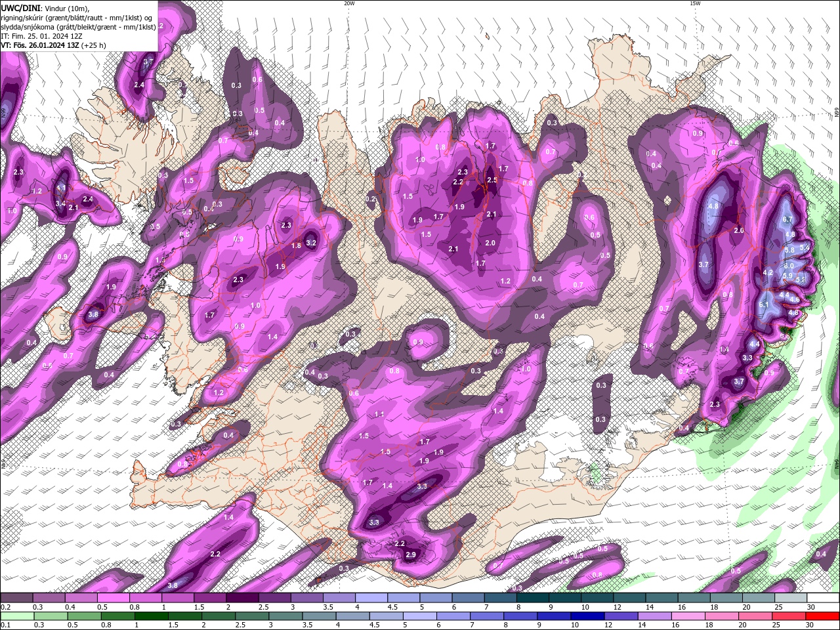
Task: Click the 20W longitude label
Action: pyautogui.click(x=349, y=3)
